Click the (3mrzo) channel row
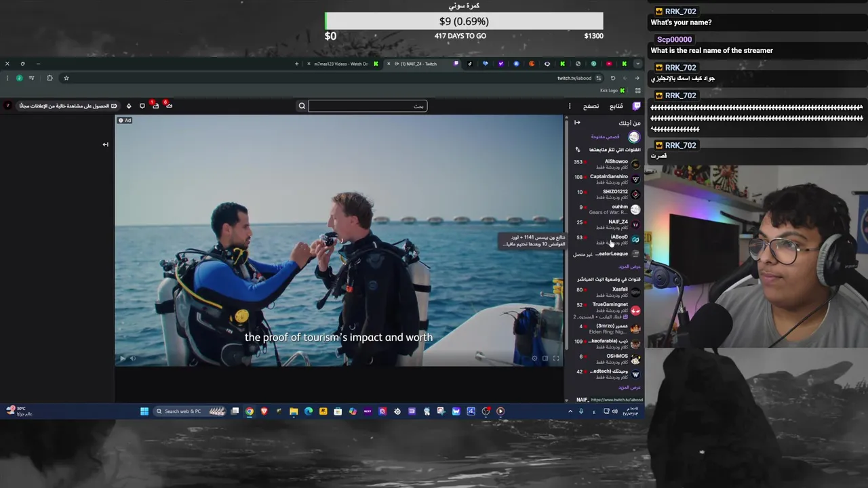Viewport: 868px width, 488px height. [x=607, y=329]
